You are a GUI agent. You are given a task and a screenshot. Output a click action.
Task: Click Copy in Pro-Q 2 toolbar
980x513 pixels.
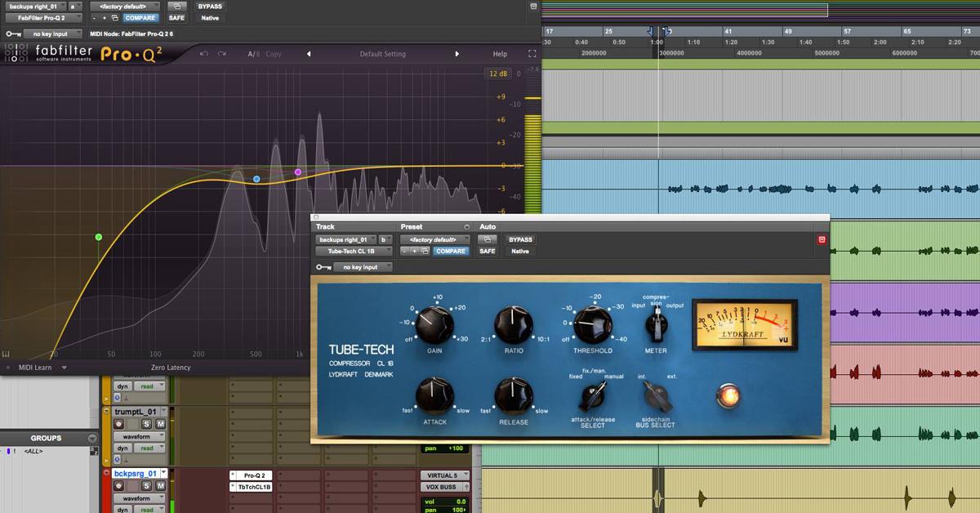coord(274,54)
